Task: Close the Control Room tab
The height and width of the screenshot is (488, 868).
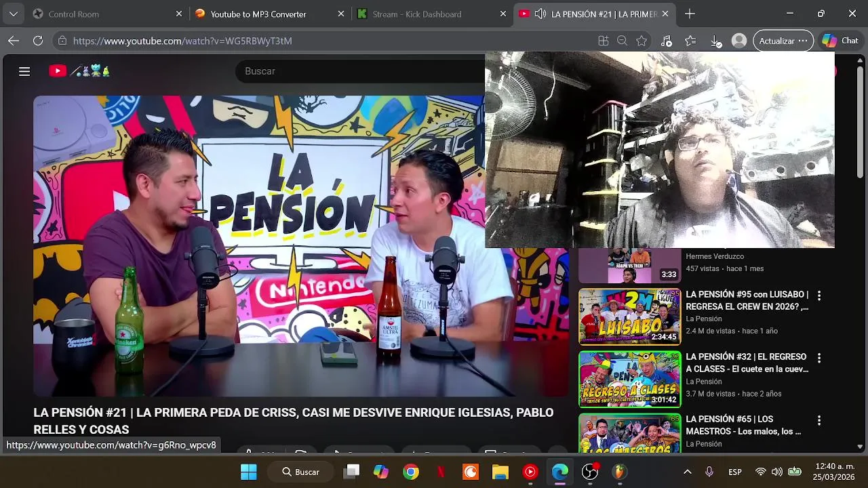Action: pos(179,14)
